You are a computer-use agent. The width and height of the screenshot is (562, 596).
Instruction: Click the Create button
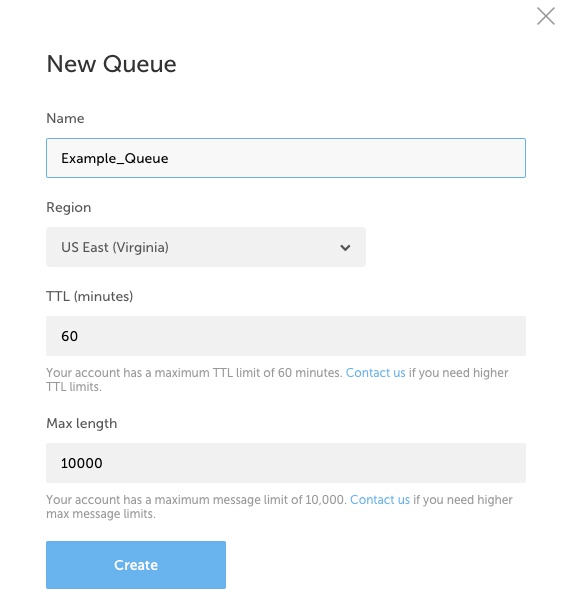[x=136, y=565]
